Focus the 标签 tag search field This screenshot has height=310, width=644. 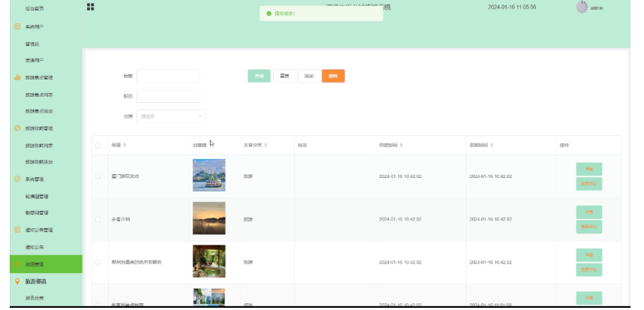(169, 96)
